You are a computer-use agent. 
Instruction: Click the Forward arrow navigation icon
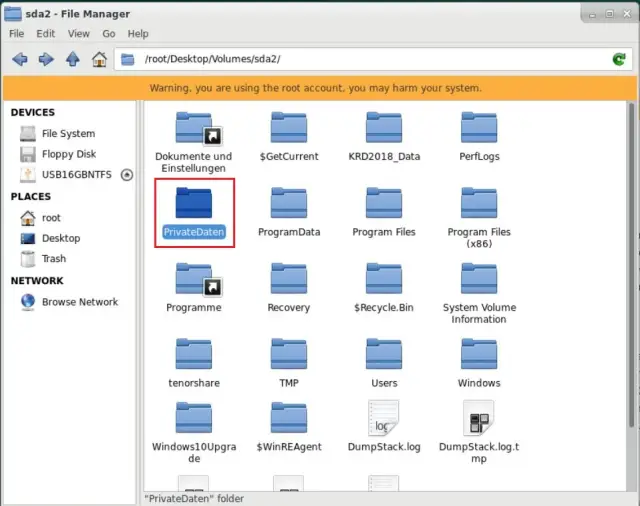[46, 60]
